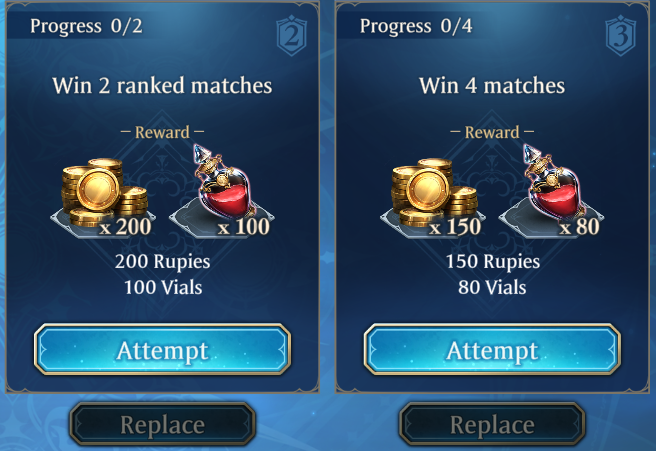Click the 200 Rupies reward text
This screenshot has width=656, height=451.
163,262
